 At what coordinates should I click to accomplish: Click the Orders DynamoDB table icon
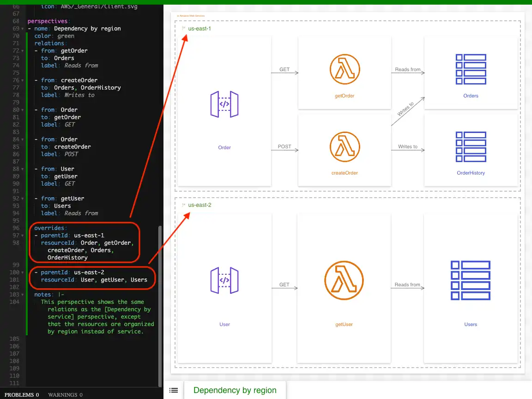pyautogui.click(x=471, y=69)
